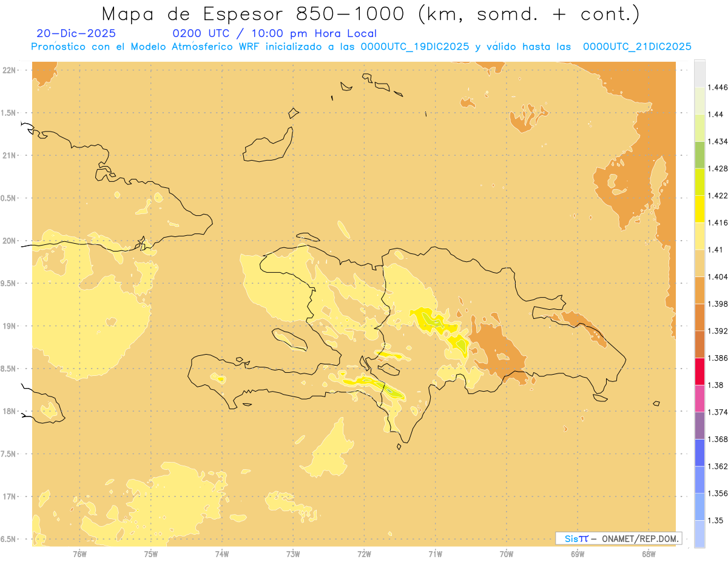Pick the light gray legend swatch above 1.446
Image resolution: width=728 pixels, height=562 pixels.
pyautogui.click(x=699, y=73)
